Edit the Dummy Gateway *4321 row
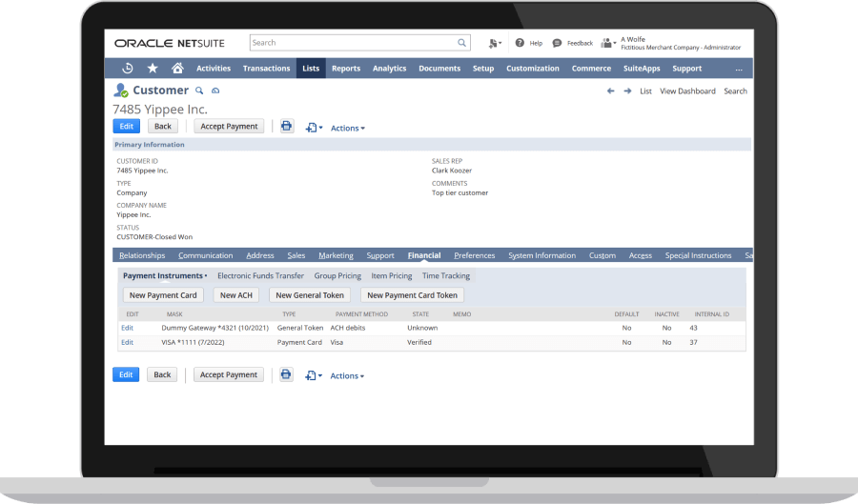858x504 pixels. 127,328
